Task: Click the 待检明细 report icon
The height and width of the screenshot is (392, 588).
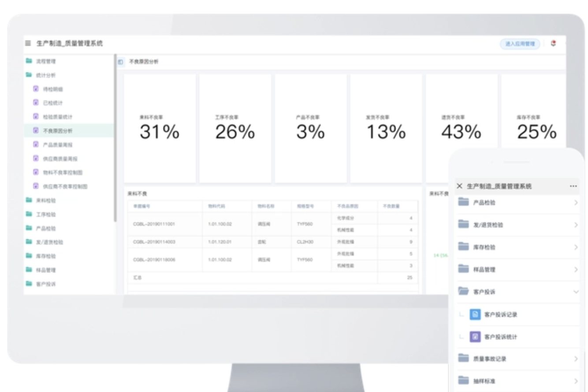Action: (x=36, y=89)
